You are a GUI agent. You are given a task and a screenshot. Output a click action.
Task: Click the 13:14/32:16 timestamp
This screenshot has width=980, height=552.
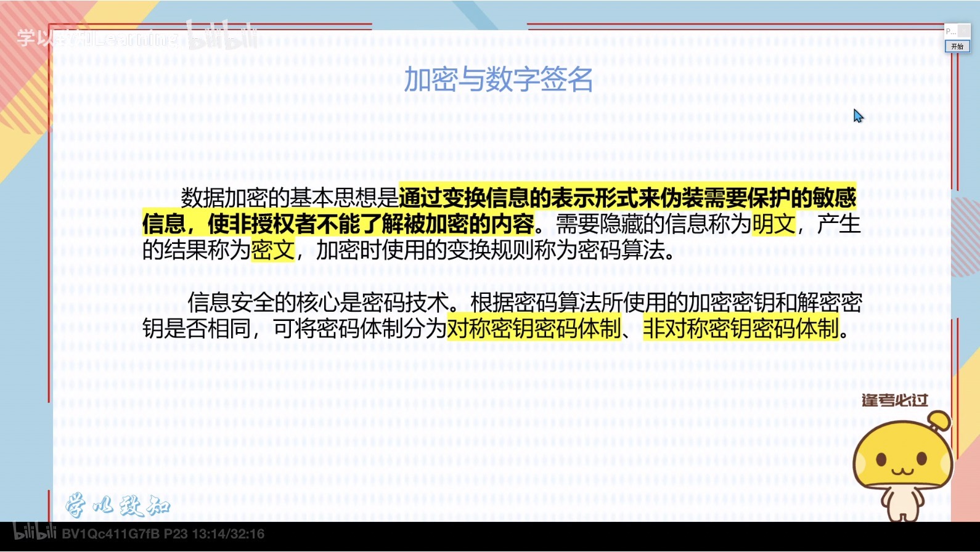(x=228, y=534)
